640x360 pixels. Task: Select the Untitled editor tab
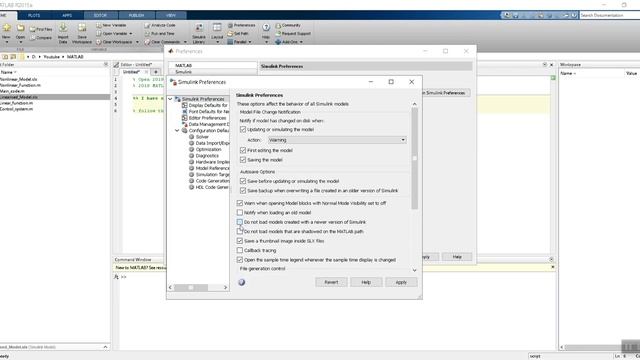(x=131, y=72)
